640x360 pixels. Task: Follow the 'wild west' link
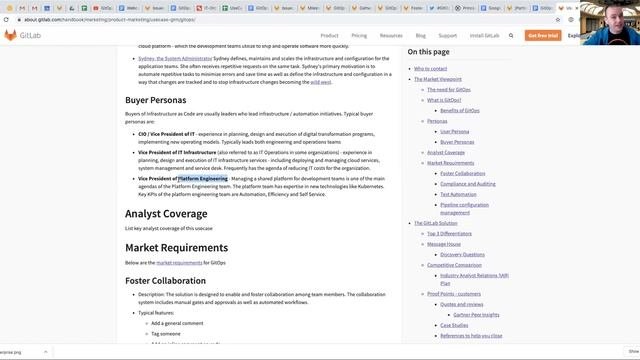click(320, 82)
